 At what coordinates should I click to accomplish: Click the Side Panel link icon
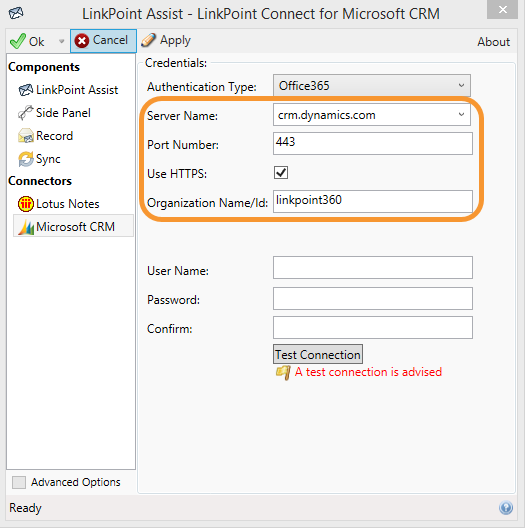pos(26,113)
